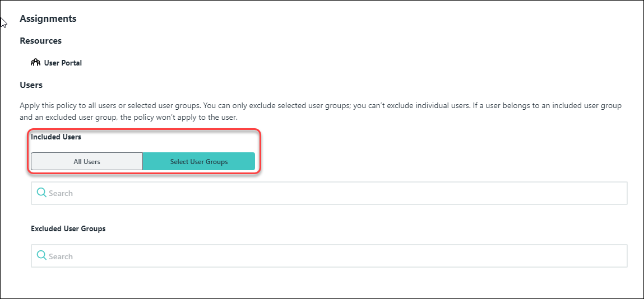Click the Included Users label
The width and height of the screenshot is (644, 299).
56,137
